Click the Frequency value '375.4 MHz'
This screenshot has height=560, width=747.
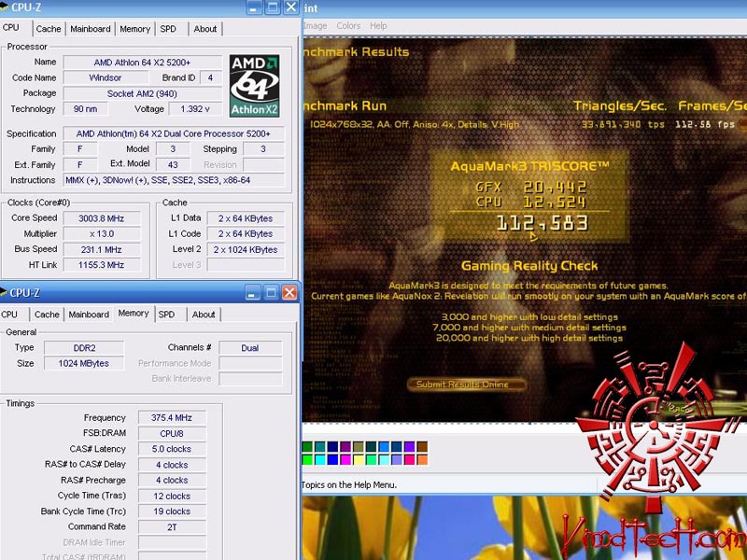(x=172, y=417)
